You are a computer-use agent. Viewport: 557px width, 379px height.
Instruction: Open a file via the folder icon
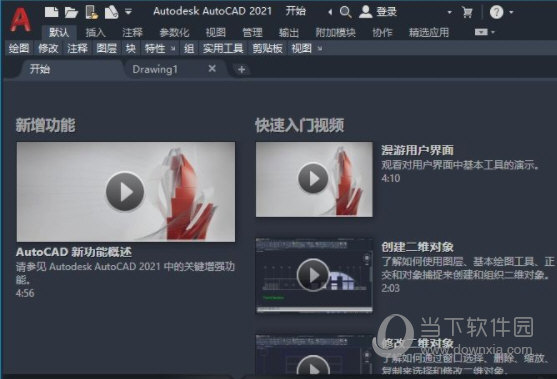pos(71,13)
